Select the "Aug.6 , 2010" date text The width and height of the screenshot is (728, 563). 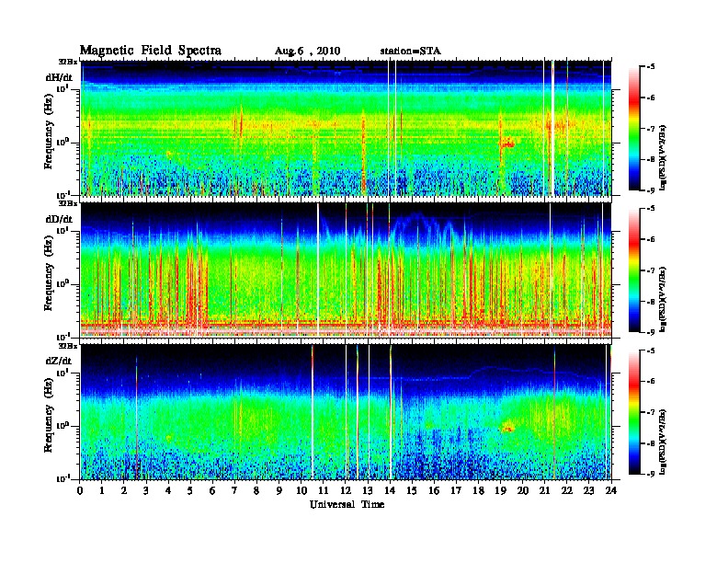click(307, 52)
